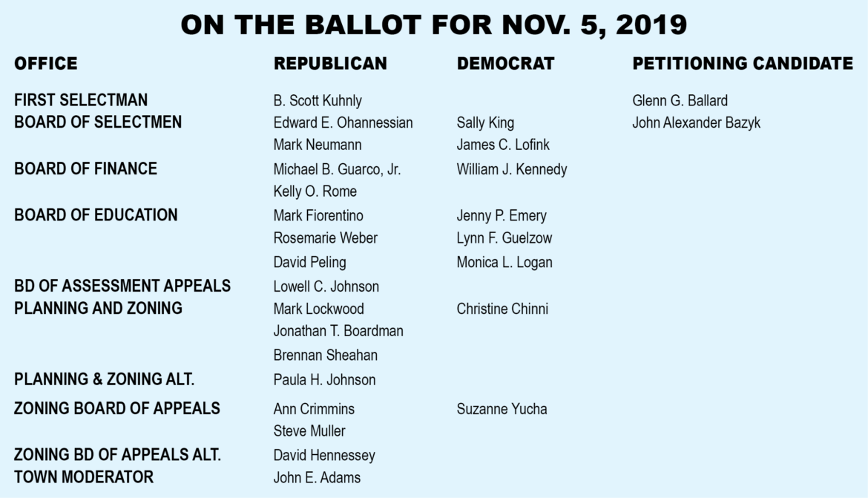Click candidate B. Scott Kuhnly
The image size is (868, 498).
pyautogui.click(x=318, y=101)
